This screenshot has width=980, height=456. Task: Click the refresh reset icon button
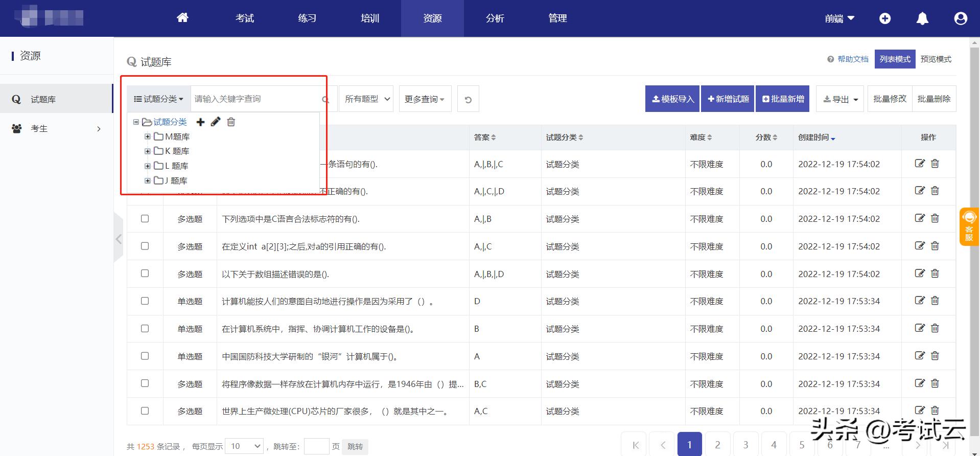pyautogui.click(x=468, y=99)
